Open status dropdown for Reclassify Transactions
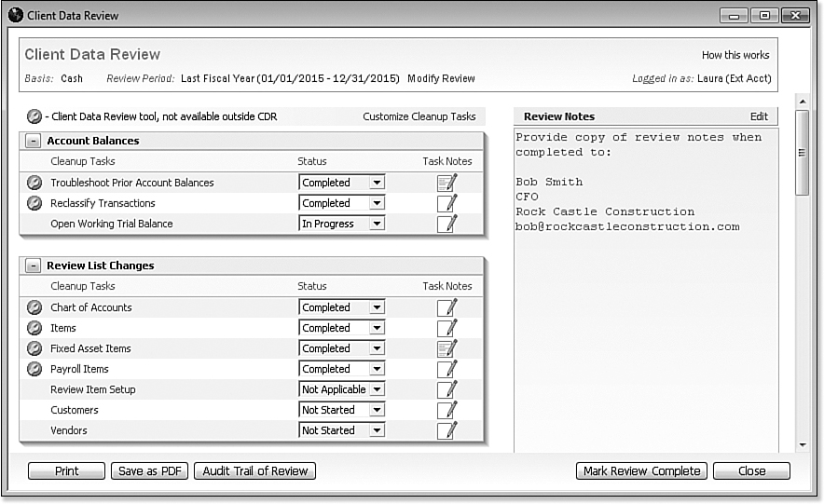824x504 pixels. 377,203
